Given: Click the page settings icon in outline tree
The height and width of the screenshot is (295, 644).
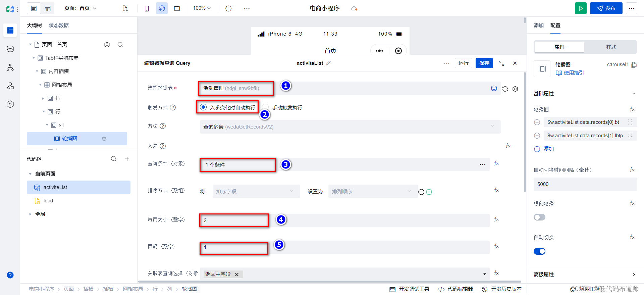Looking at the screenshot, I should pyautogui.click(x=107, y=45).
